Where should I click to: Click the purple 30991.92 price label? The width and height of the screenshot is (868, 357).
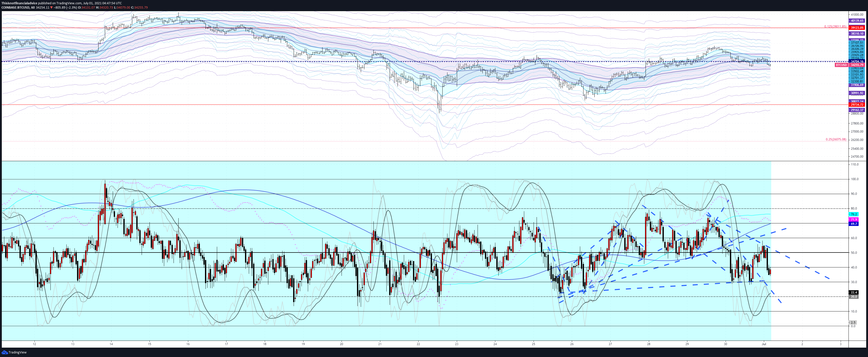[857, 93]
